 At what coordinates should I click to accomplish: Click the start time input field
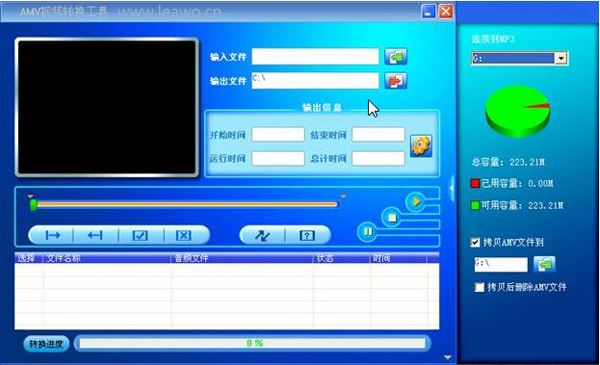(278, 135)
